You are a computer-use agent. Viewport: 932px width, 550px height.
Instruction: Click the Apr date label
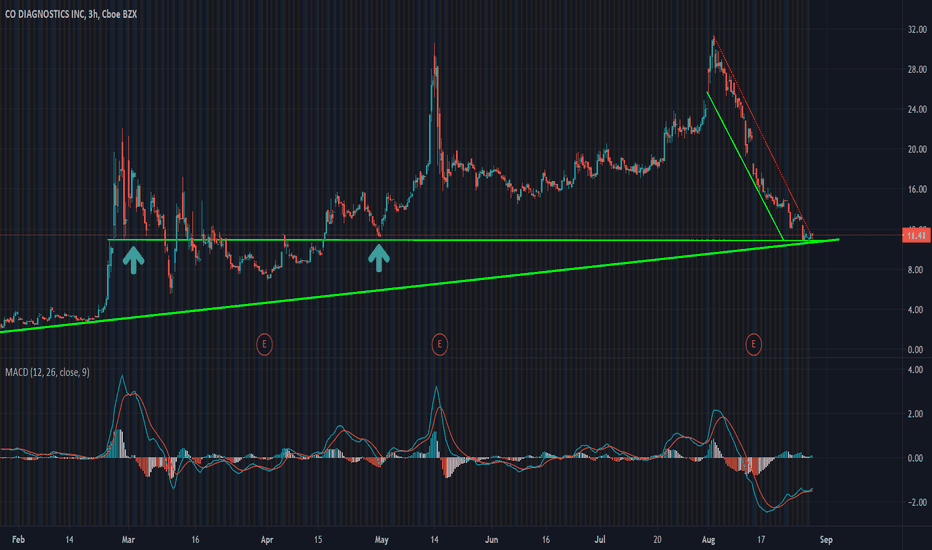267,540
